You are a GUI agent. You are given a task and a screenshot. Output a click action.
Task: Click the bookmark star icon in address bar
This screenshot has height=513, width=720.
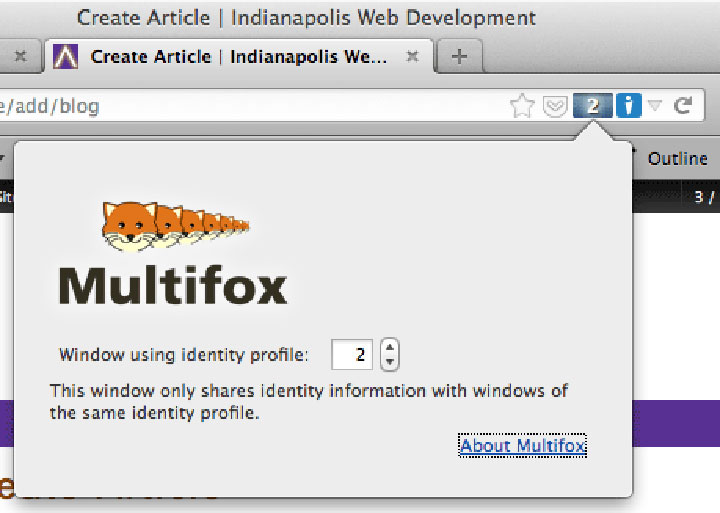(x=522, y=106)
